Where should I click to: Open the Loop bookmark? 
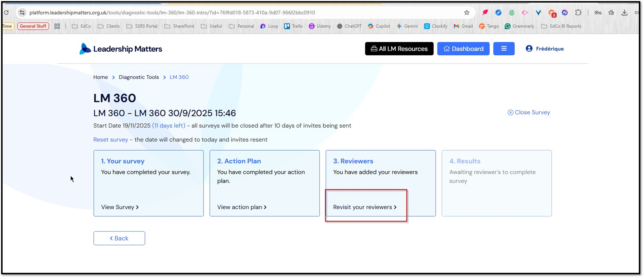pyautogui.click(x=269, y=26)
